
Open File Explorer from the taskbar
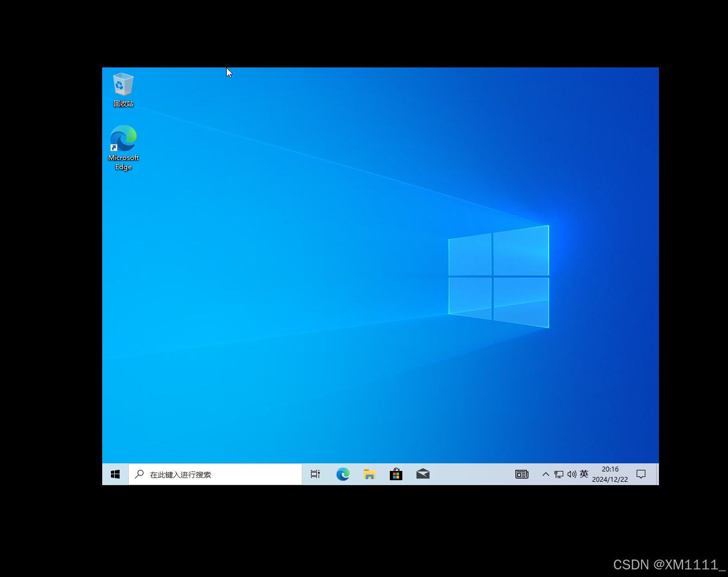point(370,474)
